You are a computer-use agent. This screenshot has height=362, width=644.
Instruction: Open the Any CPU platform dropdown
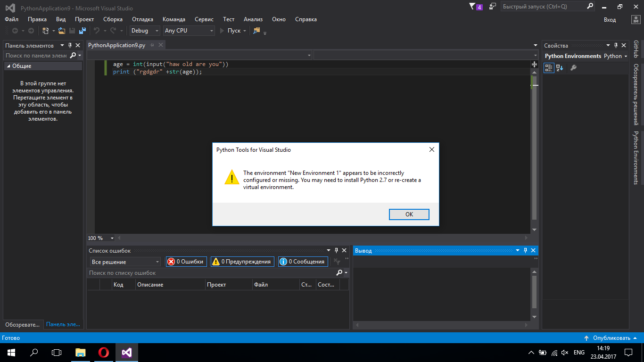click(189, 31)
